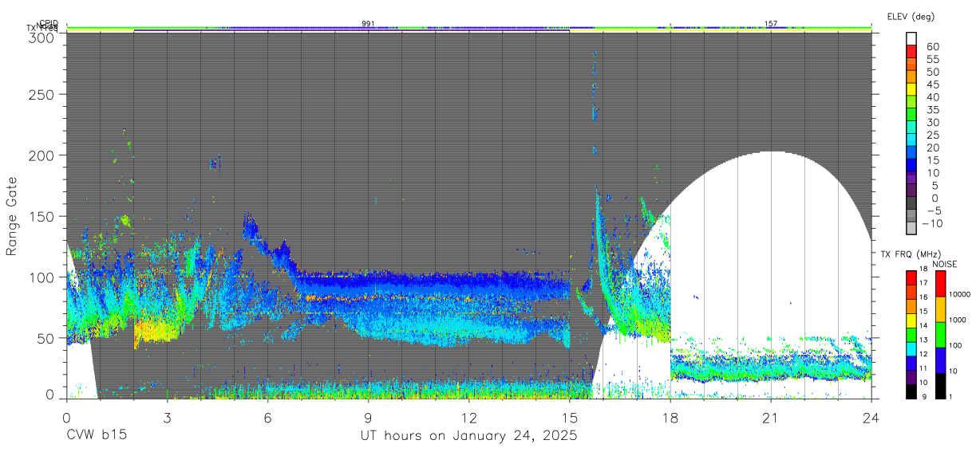Image resolution: width=980 pixels, height=452 pixels.
Task: Click the '100' range gate tick label
Action: (x=41, y=277)
